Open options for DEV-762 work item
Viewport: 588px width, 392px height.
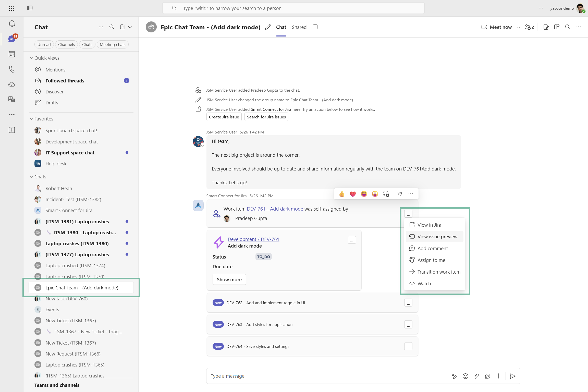[x=408, y=303]
